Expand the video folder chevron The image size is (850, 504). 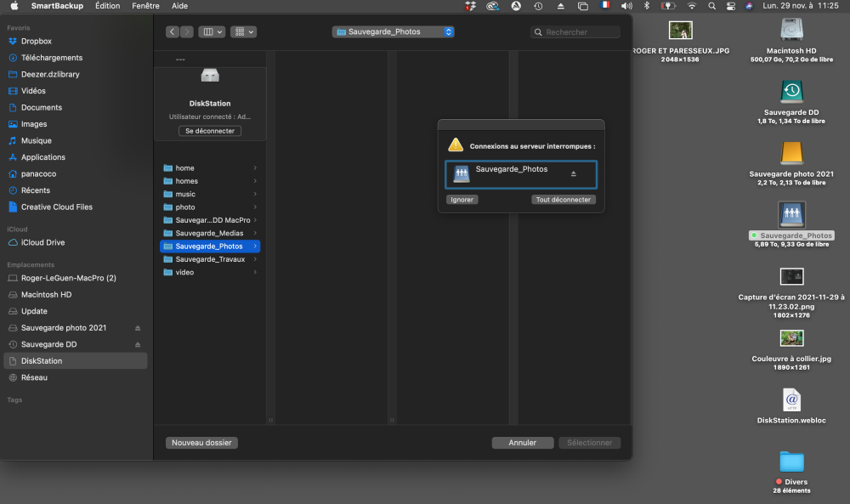pyautogui.click(x=255, y=272)
